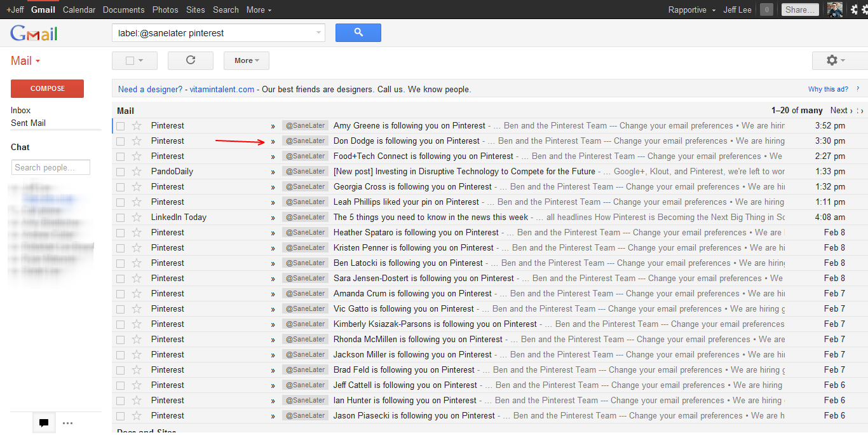Click the 'Why this ad?' link

tap(828, 90)
